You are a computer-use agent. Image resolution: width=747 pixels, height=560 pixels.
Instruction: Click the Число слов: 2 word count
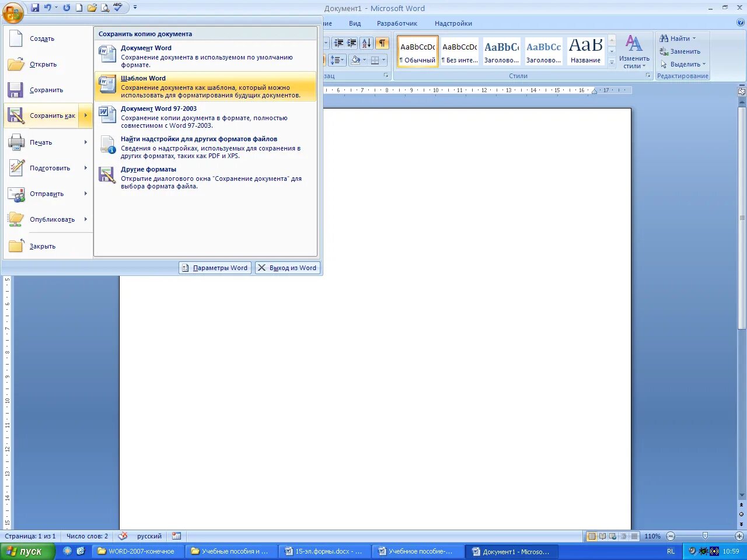tap(87, 536)
